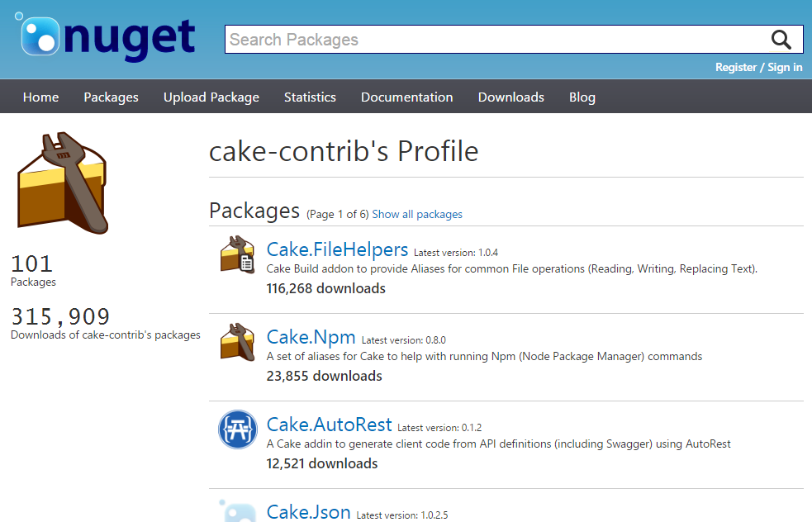
Task: Go to the Downloads menu item
Action: 511,97
